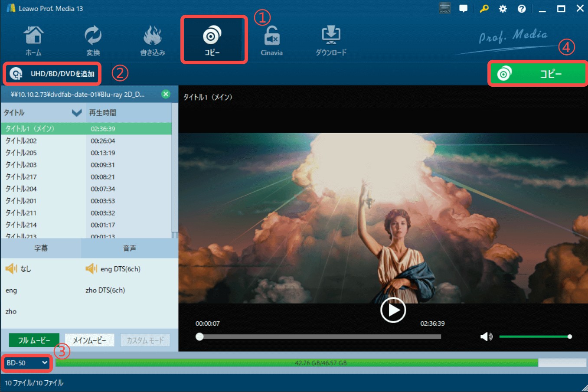Click the 10 ファイル/10 ファイル status text
The height and width of the screenshot is (392, 588).
(x=34, y=383)
